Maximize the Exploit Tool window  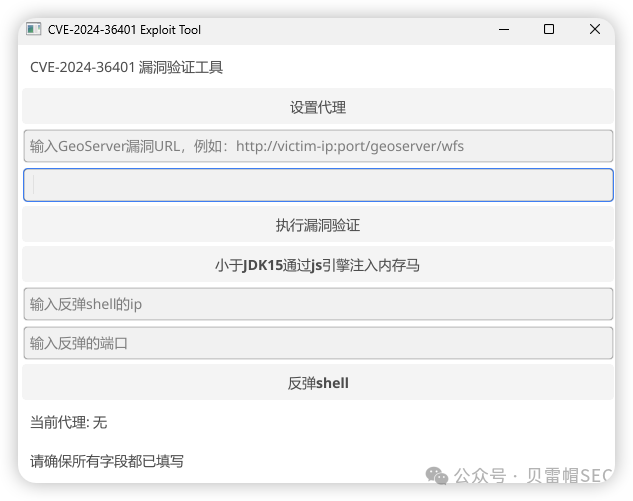tap(549, 29)
